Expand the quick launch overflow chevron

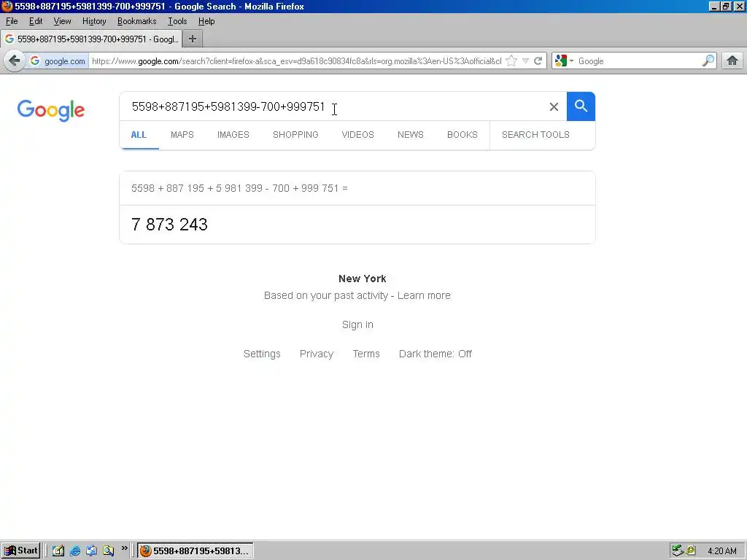tap(124, 548)
